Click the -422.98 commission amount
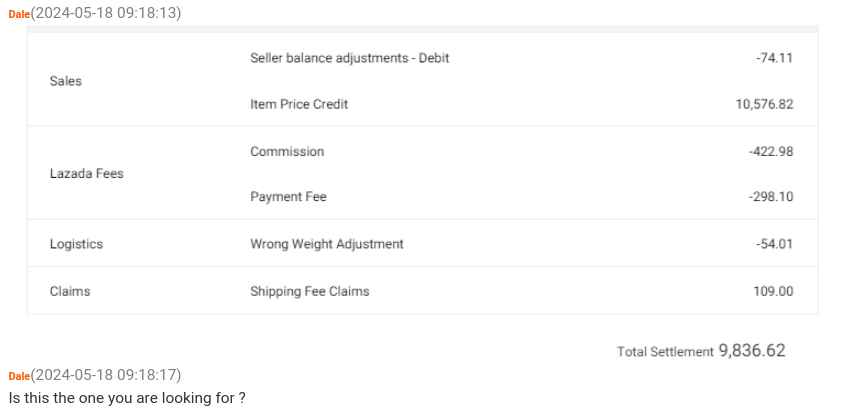The height and width of the screenshot is (409, 841). (x=770, y=151)
